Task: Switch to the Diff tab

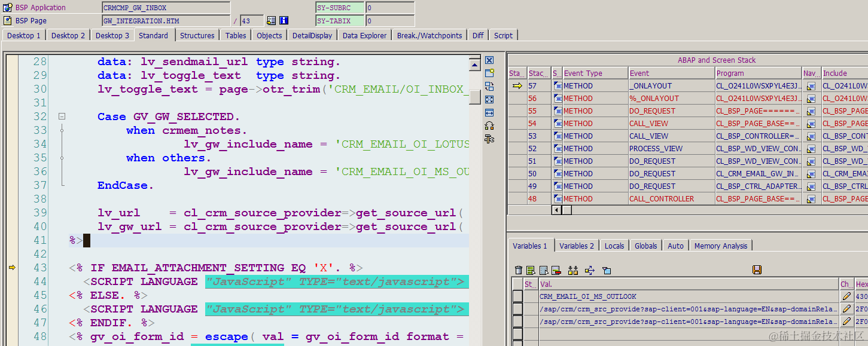Action: [x=478, y=35]
